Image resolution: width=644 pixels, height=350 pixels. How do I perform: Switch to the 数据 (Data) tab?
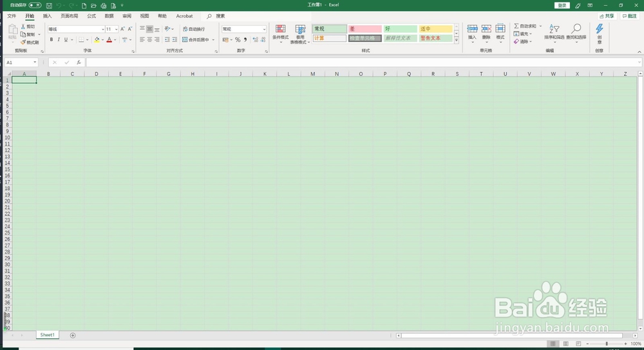click(x=109, y=16)
